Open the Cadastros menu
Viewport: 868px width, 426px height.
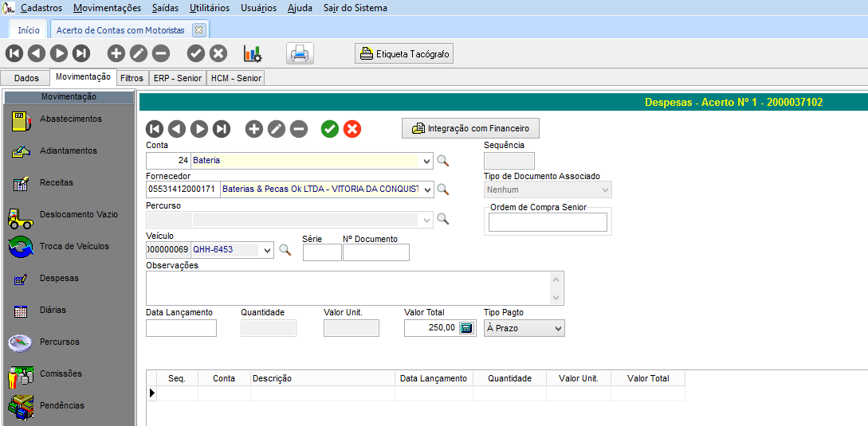pyautogui.click(x=41, y=8)
